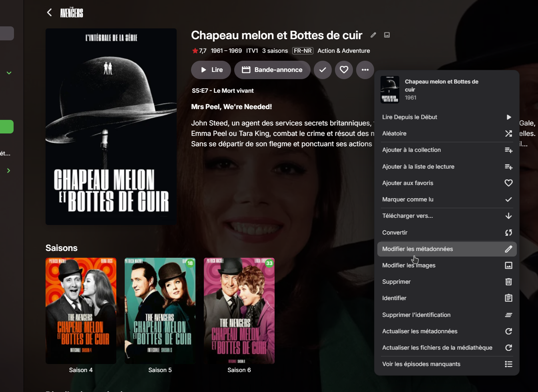Click the tagline Mrs Peel, We're Needed!
538x392 pixels.
tap(231, 107)
